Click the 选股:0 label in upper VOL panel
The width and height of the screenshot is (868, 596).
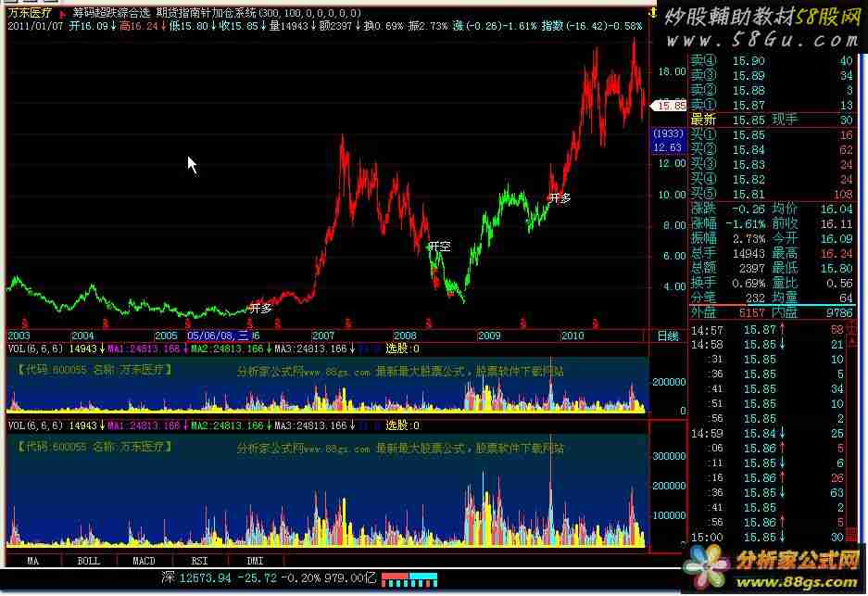coord(402,349)
